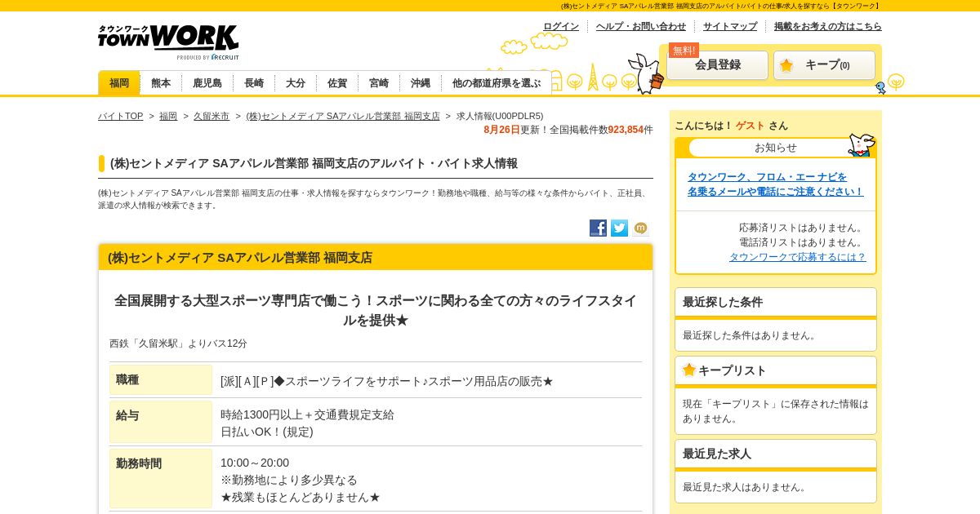Go to 久留米市 breadcrumb link
The height and width of the screenshot is (514, 980).
(x=212, y=116)
